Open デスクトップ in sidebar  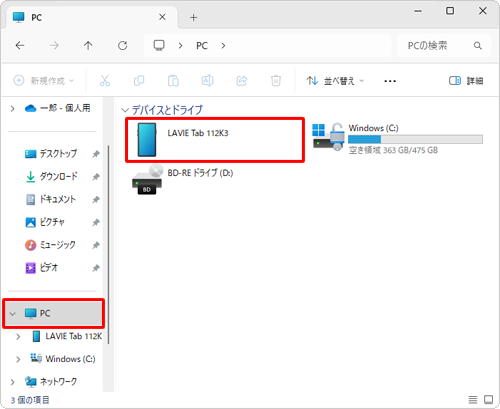51,154
